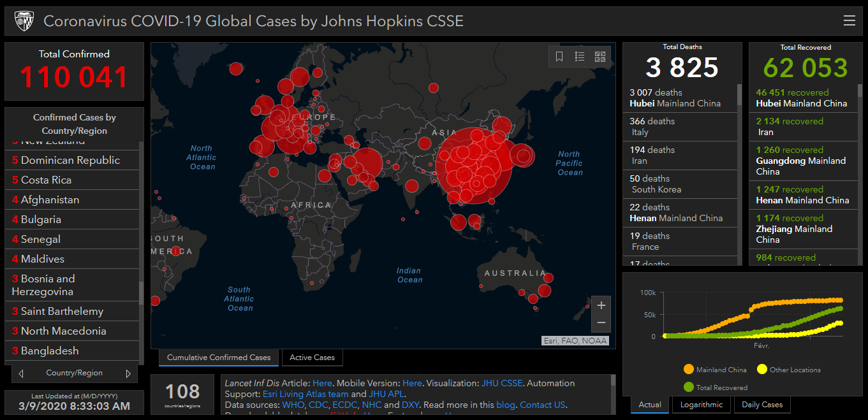Viewport: 868px width, 420px height.
Task: Open the hamburger menu at top right
Action: (849, 20)
